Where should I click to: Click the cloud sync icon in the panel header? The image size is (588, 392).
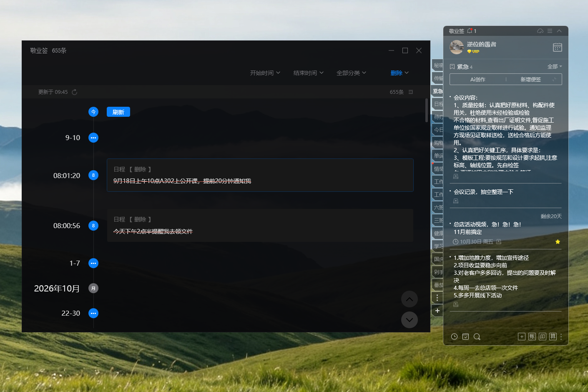540,31
